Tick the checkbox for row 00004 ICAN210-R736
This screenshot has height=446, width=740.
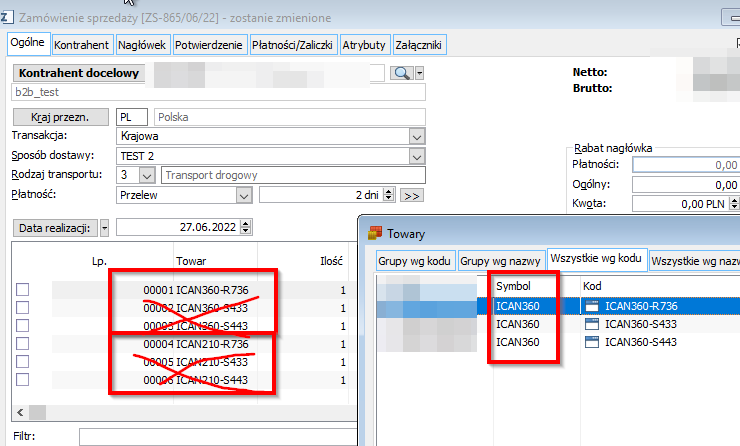coord(23,344)
